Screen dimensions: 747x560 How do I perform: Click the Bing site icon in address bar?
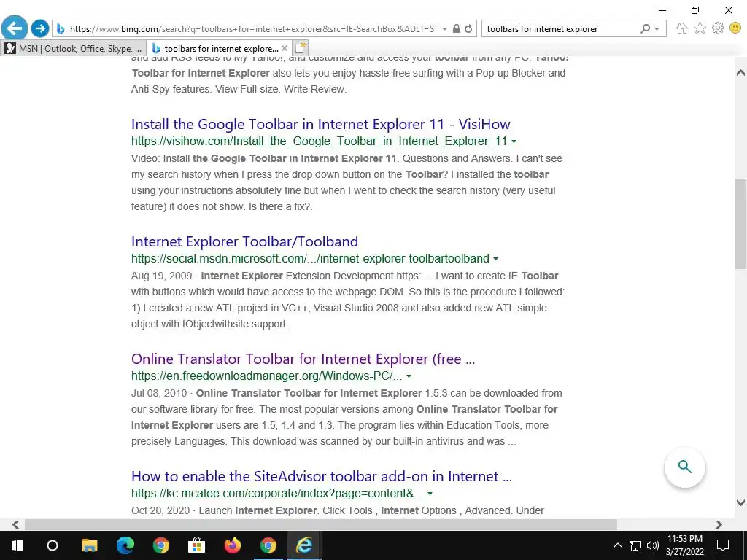coord(61,29)
